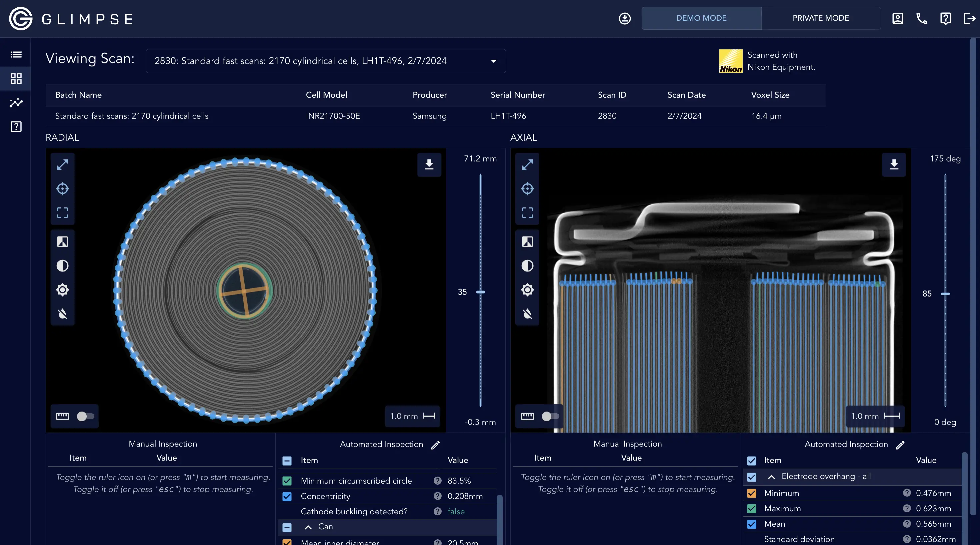980x545 pixels.
Task: Collapse the Can group chevron
Action: (308, 527)
